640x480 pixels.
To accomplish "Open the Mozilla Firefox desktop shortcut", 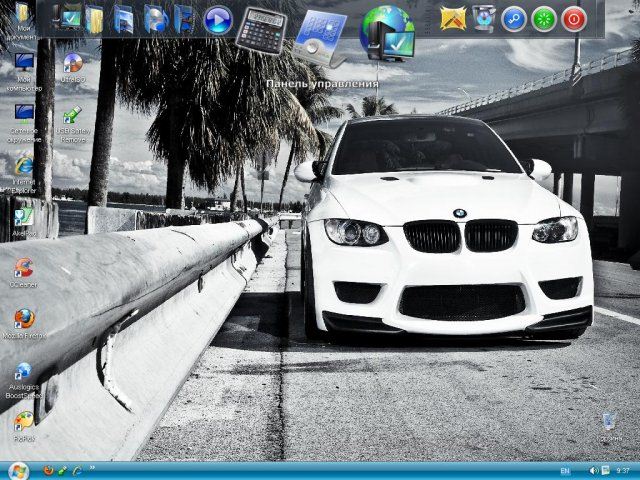I will 24,324.
